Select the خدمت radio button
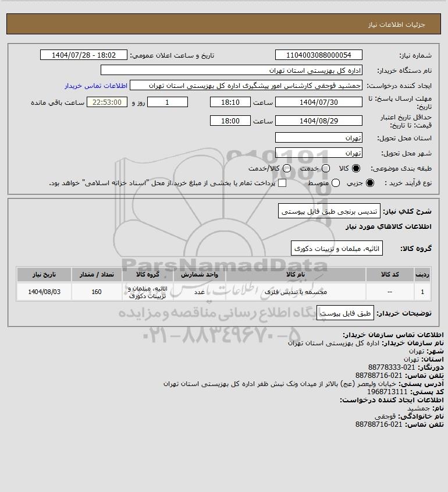The height and width of the screenshot is (492, 448). (x=326, y=168)
